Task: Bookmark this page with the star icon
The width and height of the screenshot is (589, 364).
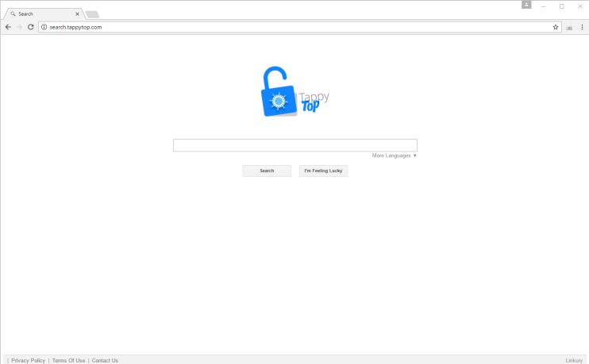Action: [x=556, y=27]
